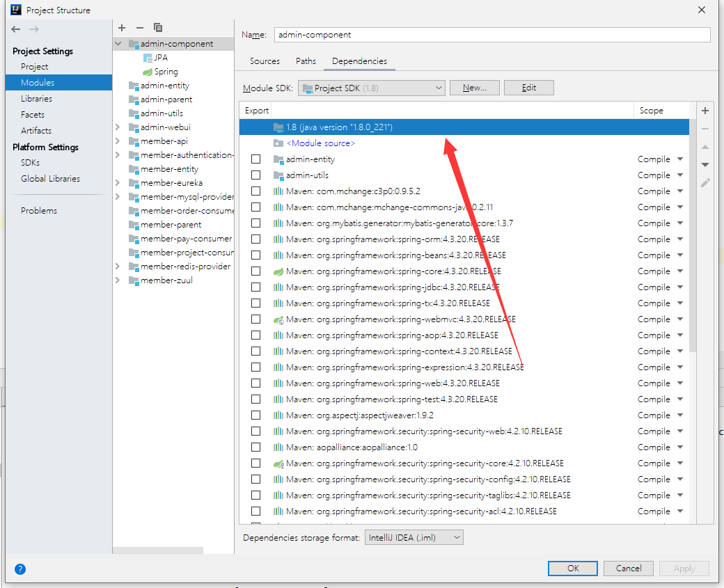Click IntelliJ logo in title bar
Viewport: 724px width, 588px height.
(x=16, y=10)
